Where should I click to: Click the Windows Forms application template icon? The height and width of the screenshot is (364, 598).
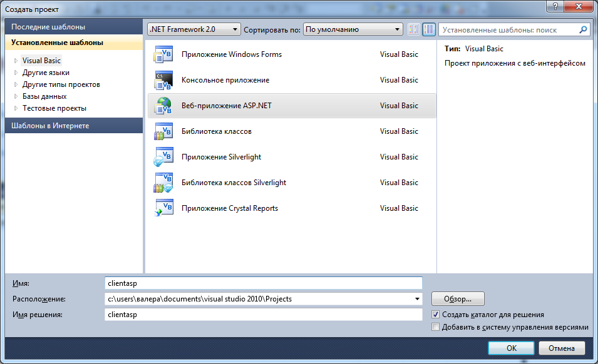pos(163,54)
